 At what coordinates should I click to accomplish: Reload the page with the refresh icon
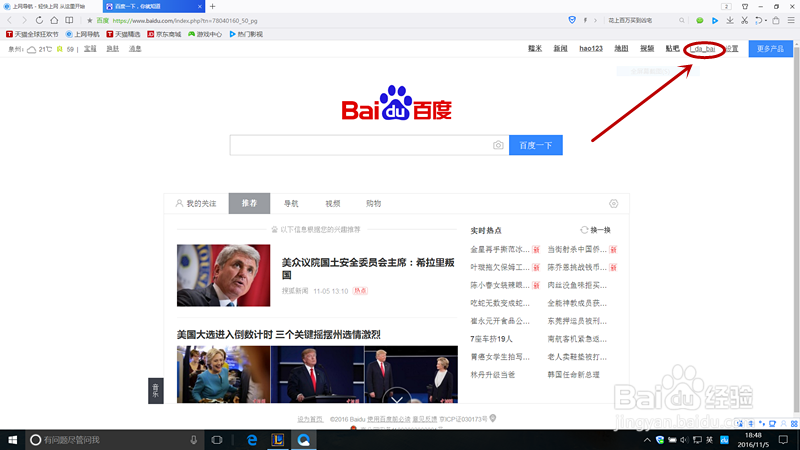point(39,20)
